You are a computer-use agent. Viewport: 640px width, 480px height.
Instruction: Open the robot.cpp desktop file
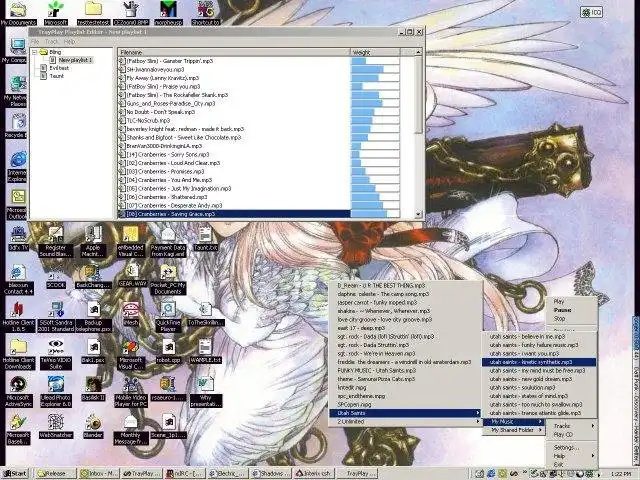168,351
